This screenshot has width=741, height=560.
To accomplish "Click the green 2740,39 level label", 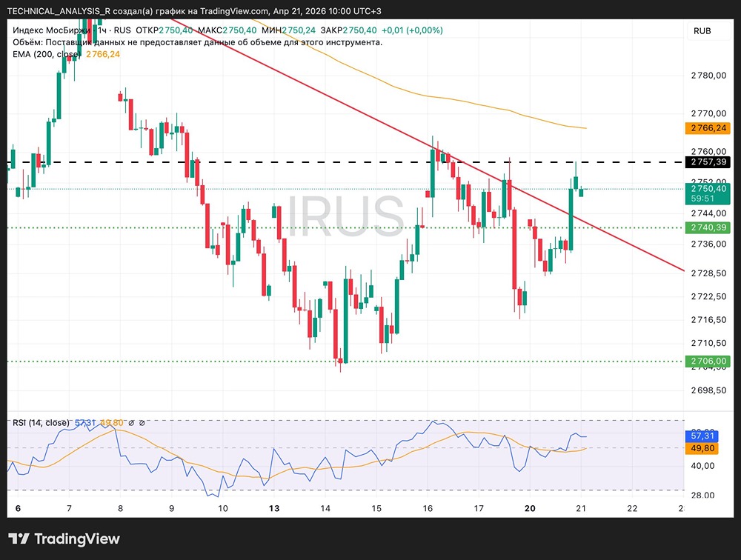I will tap(708, 228).
